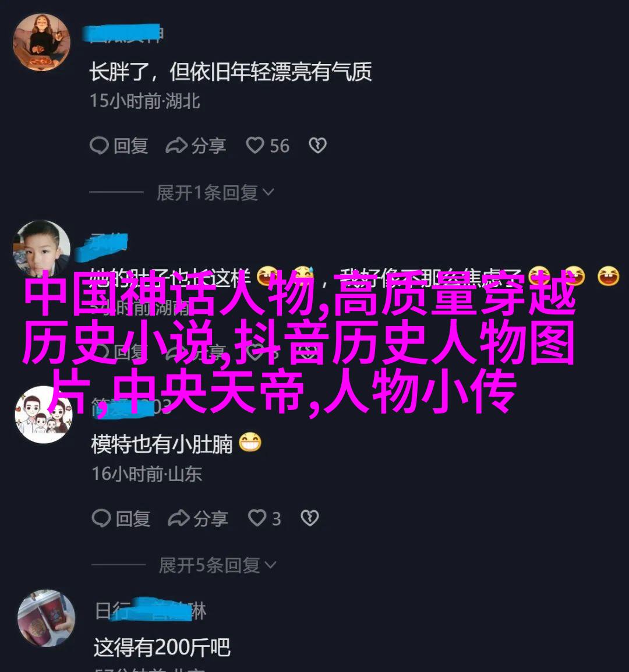This screenshot has height=672, width=629.
Task: Dislike the 模特也有小肚腩 comment
Action: (310, 519)
